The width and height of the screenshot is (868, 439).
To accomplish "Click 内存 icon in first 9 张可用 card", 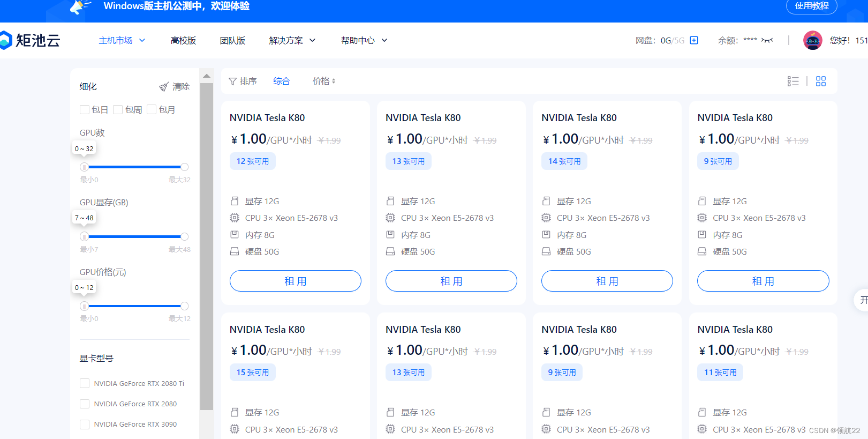I will pyautogui.click(x=702, y=234).
